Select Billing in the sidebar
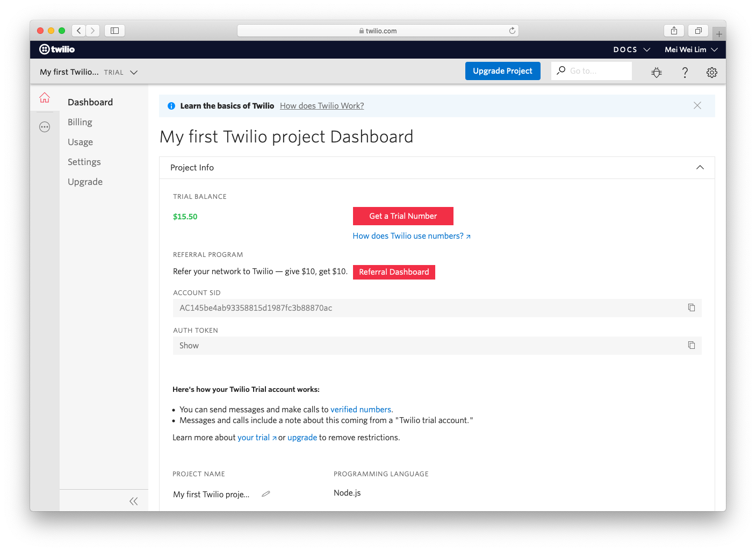756x551 pixels. 80,122
